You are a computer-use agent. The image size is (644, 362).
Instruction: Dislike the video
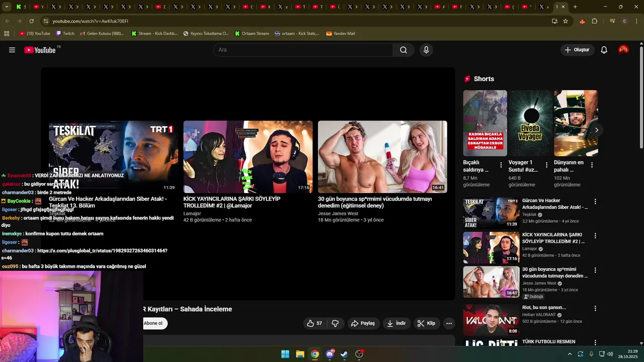tap(335, 323)
